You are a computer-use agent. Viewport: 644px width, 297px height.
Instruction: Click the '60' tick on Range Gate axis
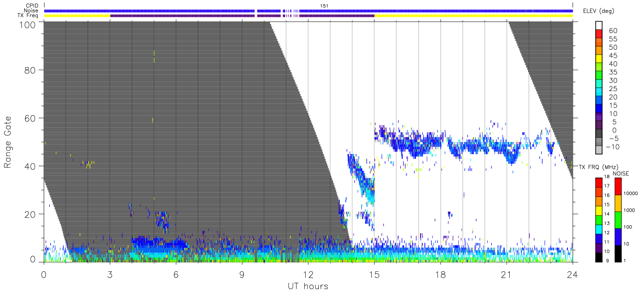[x=30, y=118]
